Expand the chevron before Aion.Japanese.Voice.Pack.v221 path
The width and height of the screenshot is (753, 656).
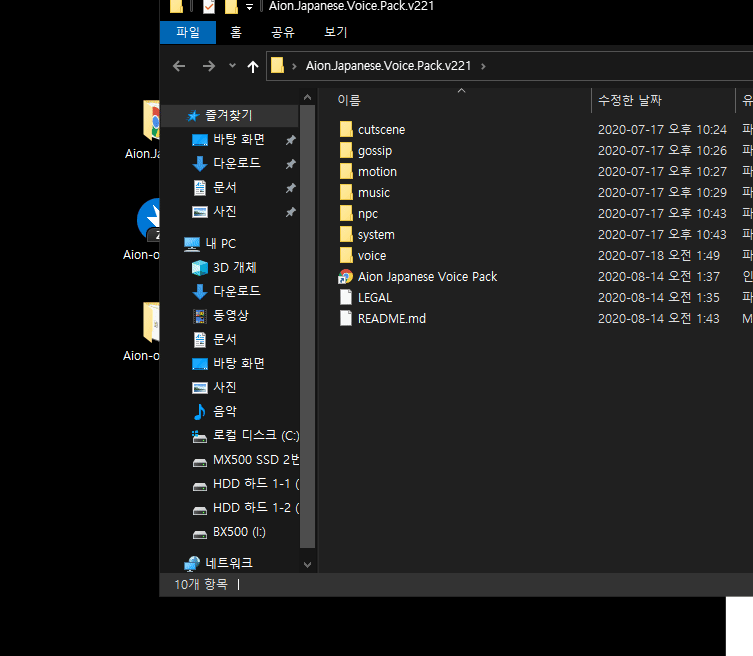click(294, 66)
